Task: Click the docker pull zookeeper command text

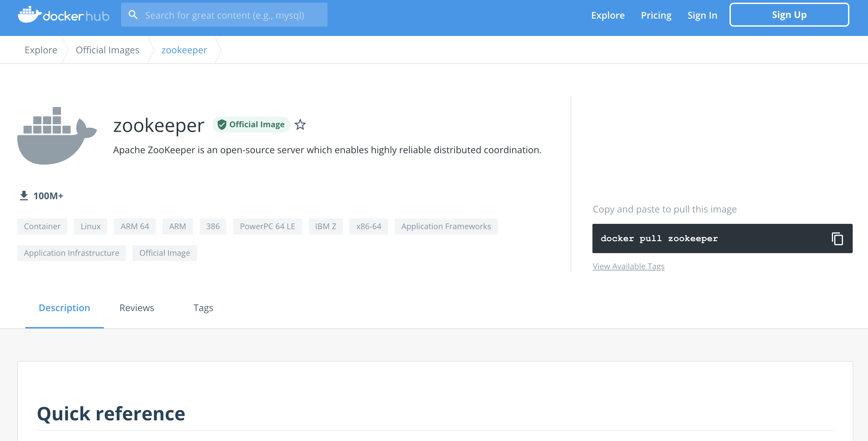Action: [x=659, y=239]
